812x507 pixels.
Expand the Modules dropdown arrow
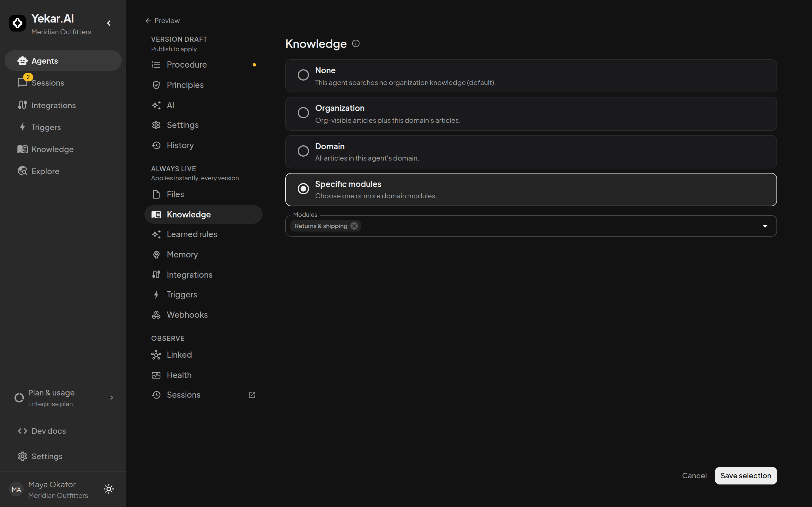(765, 226)
